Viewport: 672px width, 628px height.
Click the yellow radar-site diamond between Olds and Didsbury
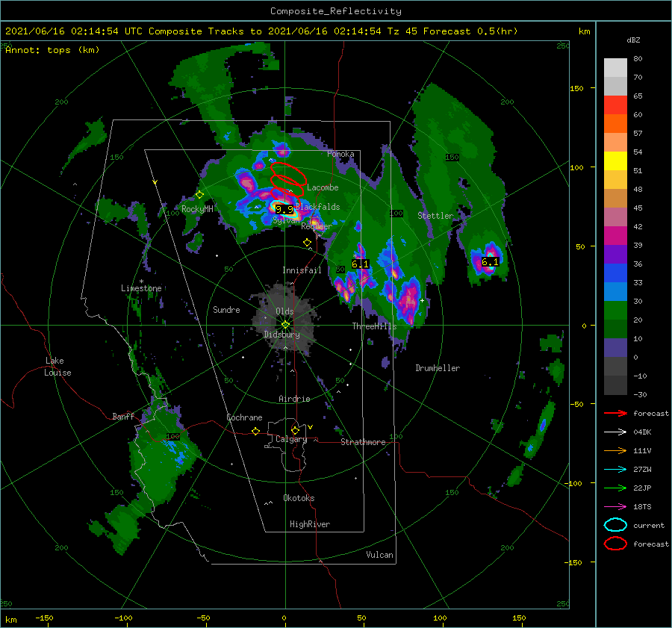(x=285, y=325)
